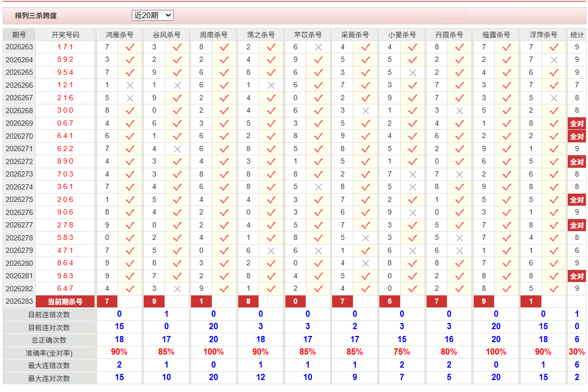Click the gray cross for 浮萍杀号 in row 2026264

(554, 60)
